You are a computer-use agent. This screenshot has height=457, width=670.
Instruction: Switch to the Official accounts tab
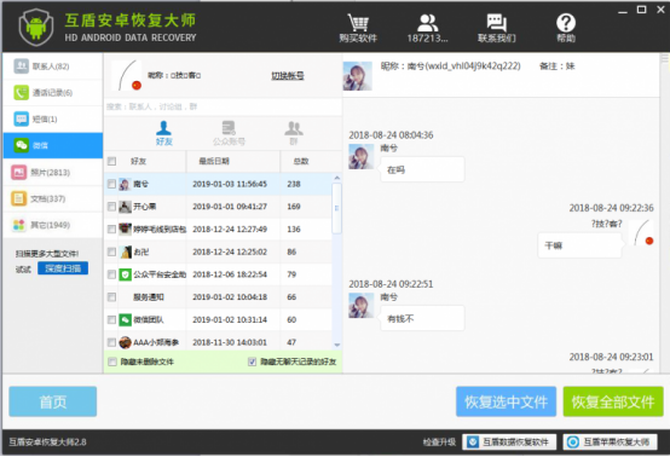click(229, 133)
